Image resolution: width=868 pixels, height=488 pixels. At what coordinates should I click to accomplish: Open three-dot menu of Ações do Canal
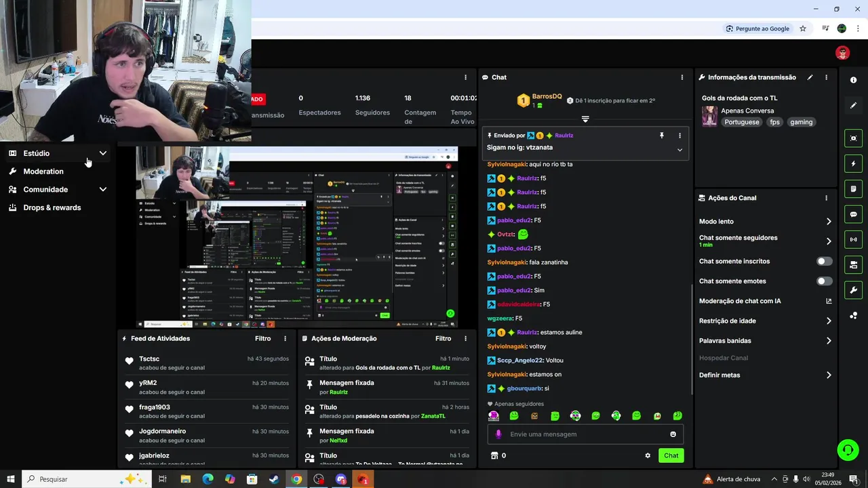(x=826, y=198)
